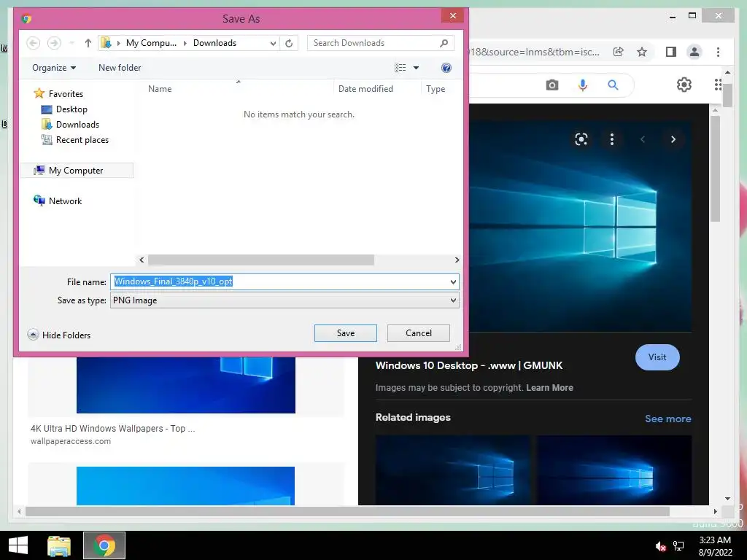Screen dimensions: 747x560
Task: Go back using the Save As back arrow
Action: (33, 43)
